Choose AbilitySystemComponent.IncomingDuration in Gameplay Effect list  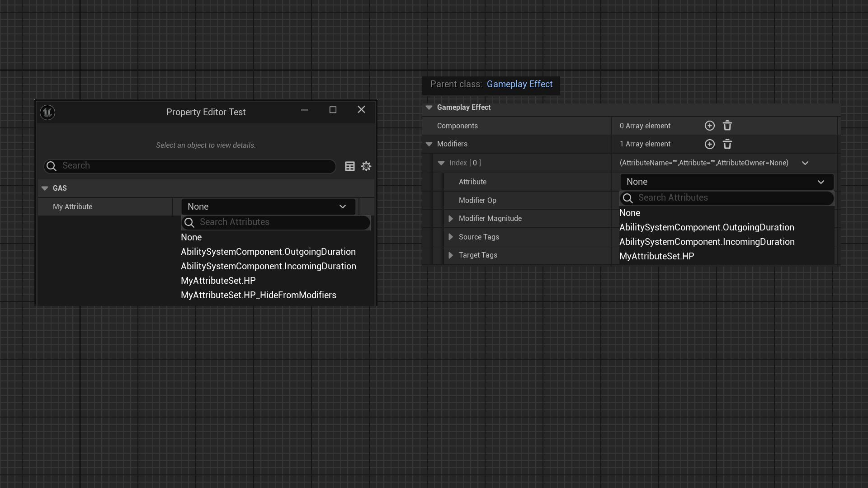pyautogui.click(x=707, y=242)
